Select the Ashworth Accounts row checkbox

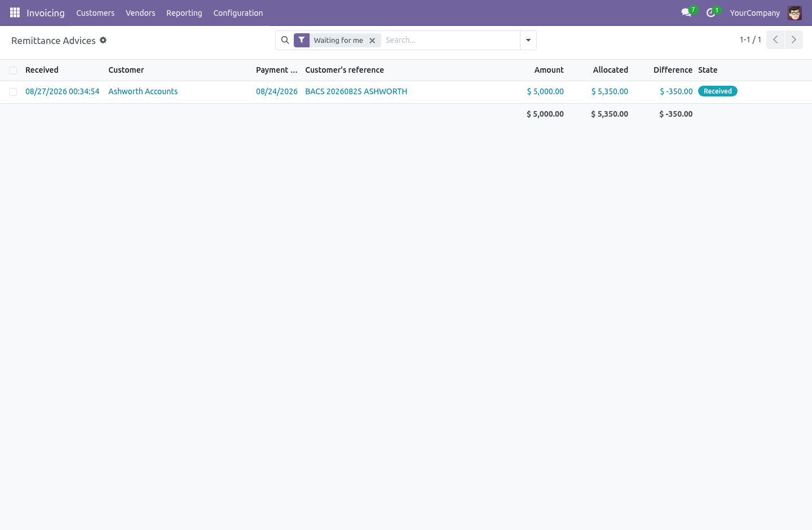click(13, 92)
